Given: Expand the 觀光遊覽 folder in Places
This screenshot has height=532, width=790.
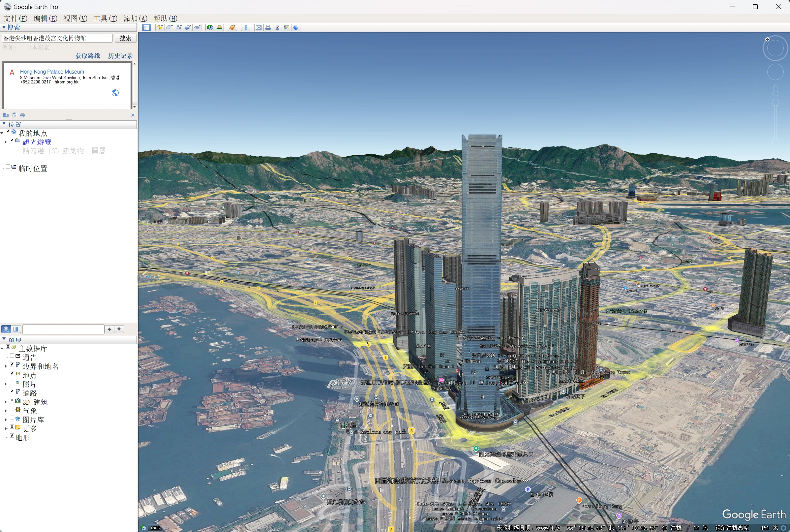Looking at the screenshot, I should coord(5,142).
